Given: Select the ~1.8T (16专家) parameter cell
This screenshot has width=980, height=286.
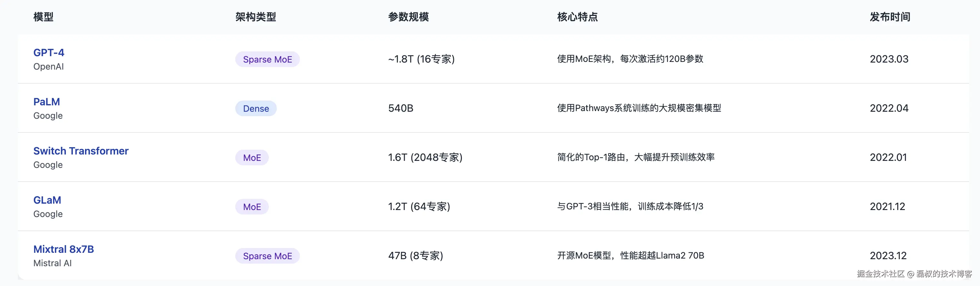Looking at the screenshot, I should [x=422, y=59].
